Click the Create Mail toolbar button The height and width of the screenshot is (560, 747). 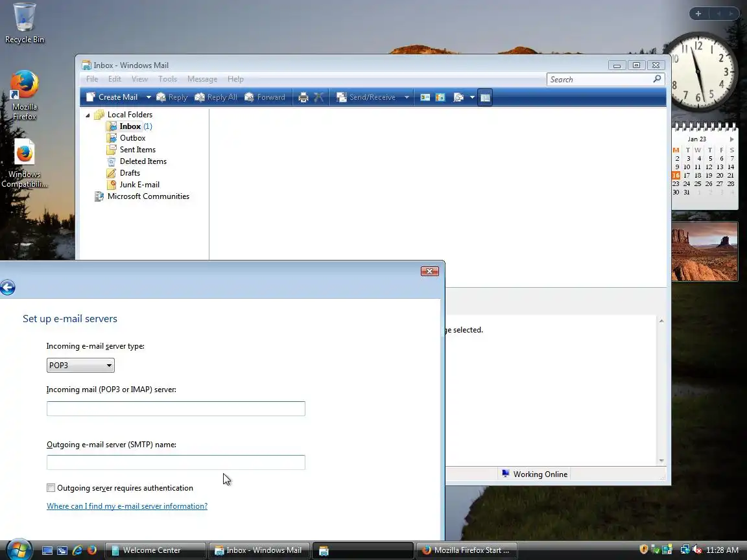[112, 97]
